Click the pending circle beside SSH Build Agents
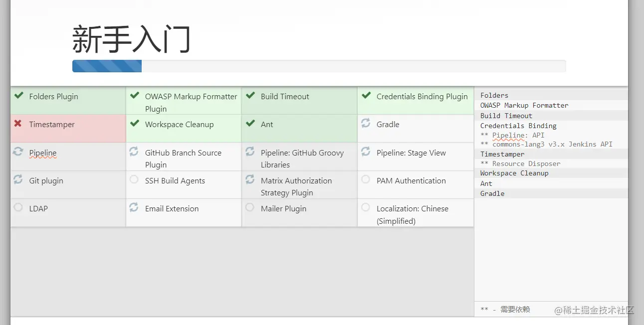 click(134, 179)
